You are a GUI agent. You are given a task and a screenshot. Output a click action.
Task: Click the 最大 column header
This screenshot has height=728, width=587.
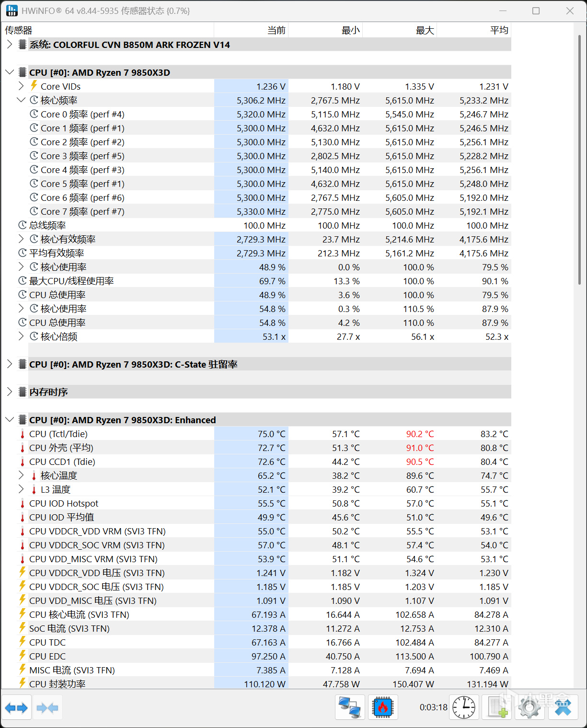[400, 30]
